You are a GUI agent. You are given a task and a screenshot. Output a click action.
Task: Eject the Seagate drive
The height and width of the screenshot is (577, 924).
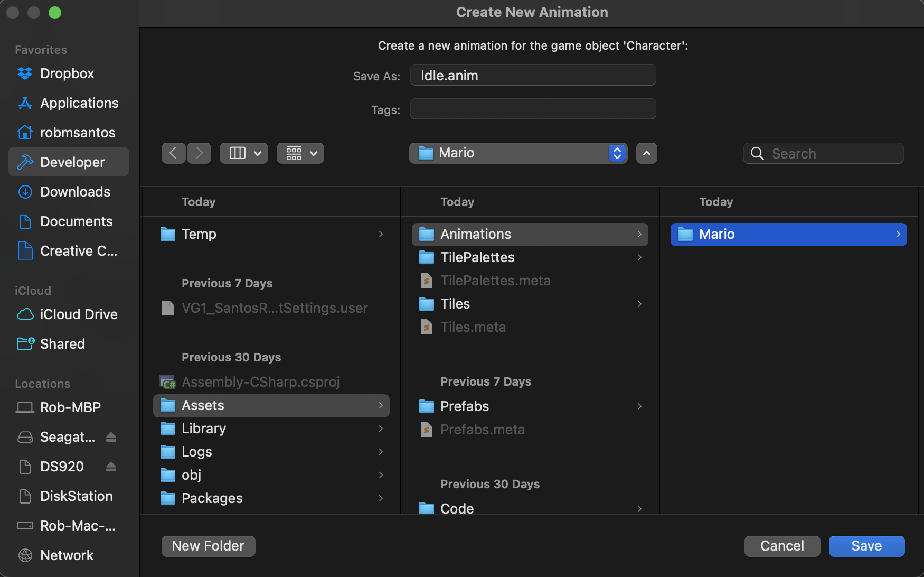[x=111, y=437]
